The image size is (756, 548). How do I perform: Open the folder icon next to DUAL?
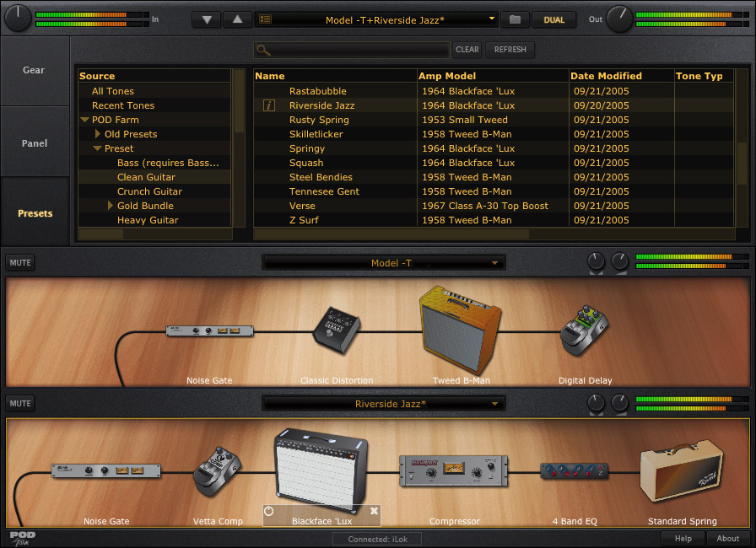(x=515, y=19)
